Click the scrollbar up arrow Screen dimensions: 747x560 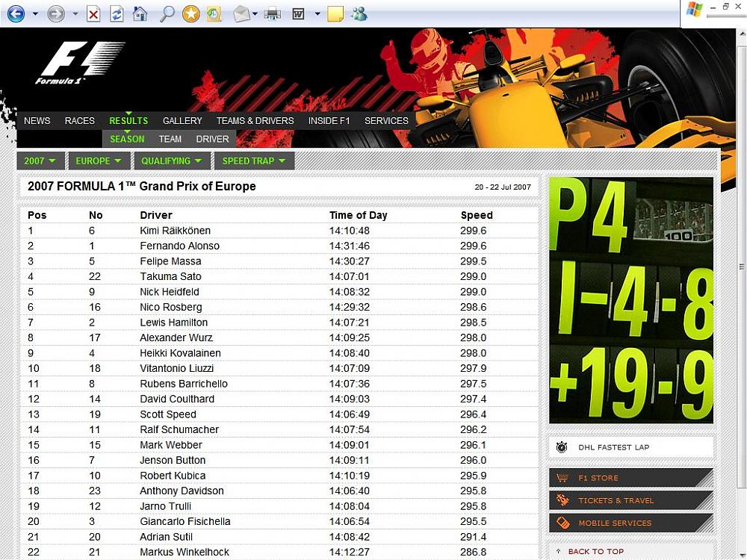pos(742,34)
